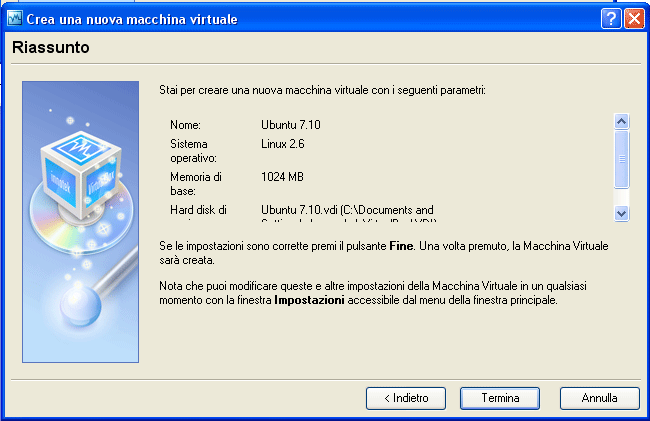The image size is (650, 421).
Task: Click the "Ubuntu 7.10.vdi" hard disk path
Action: pos(347,212)
